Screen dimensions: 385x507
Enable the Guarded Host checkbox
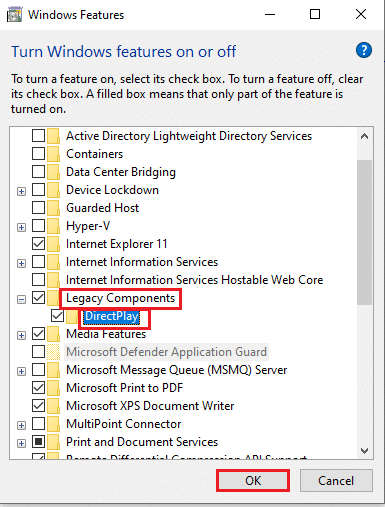point(38,208)
